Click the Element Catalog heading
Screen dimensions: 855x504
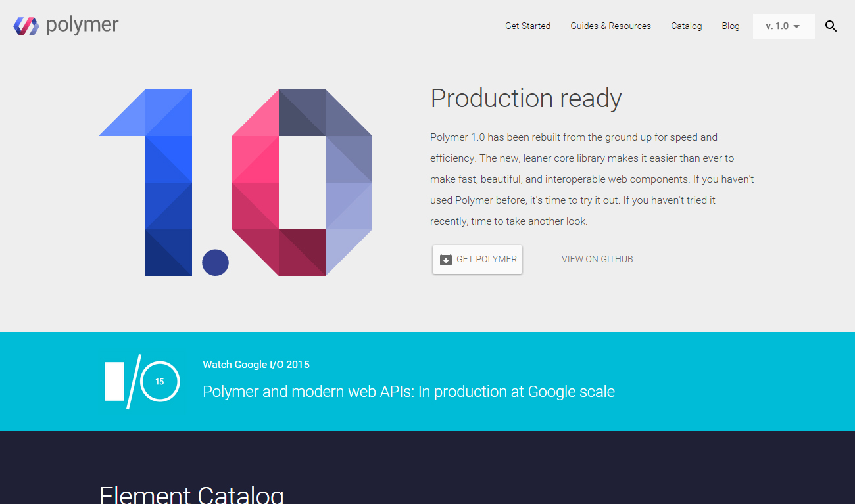point(191,494)
